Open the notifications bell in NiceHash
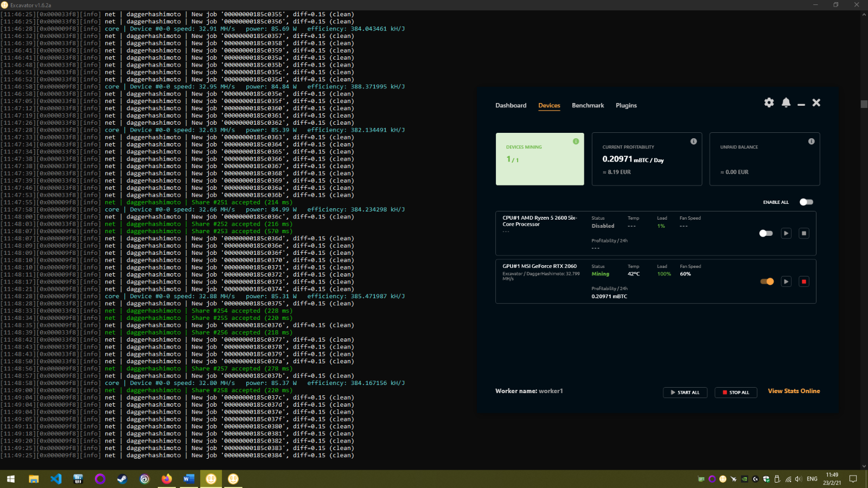Viewport: 868px width, 488px height. click(x=786, y=102)
